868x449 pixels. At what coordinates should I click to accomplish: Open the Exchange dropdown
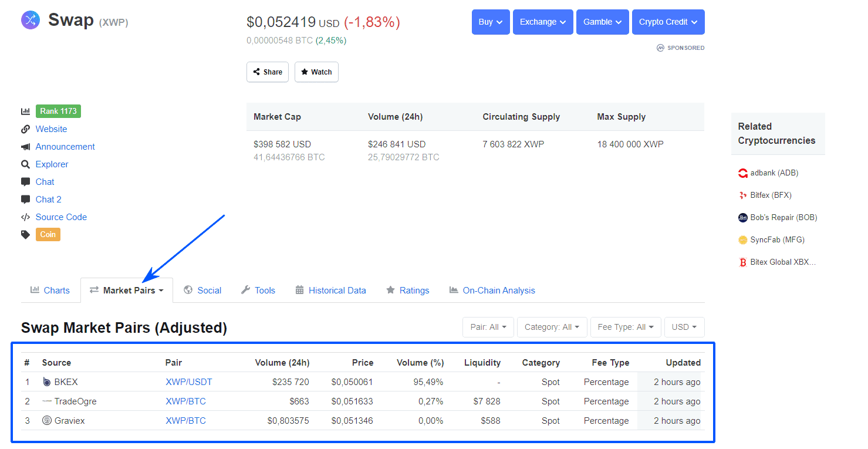pyautogui.click(x=543, y=22)
